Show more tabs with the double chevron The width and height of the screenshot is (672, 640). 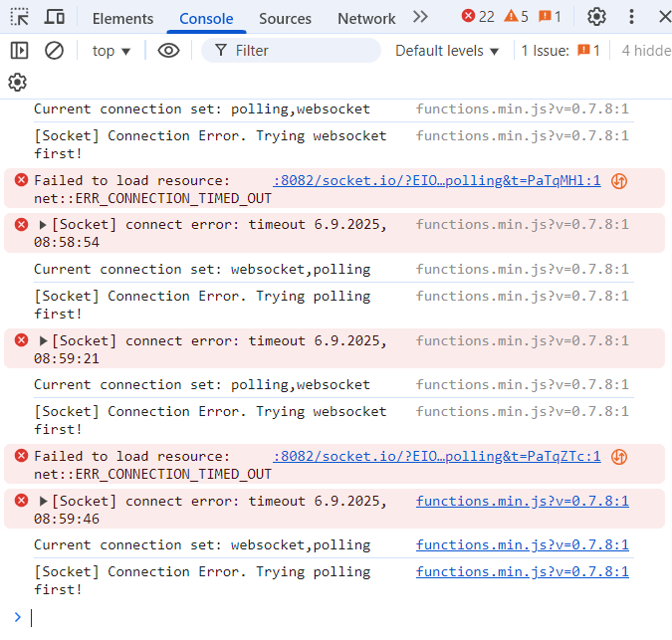click(x=420, y=17)
